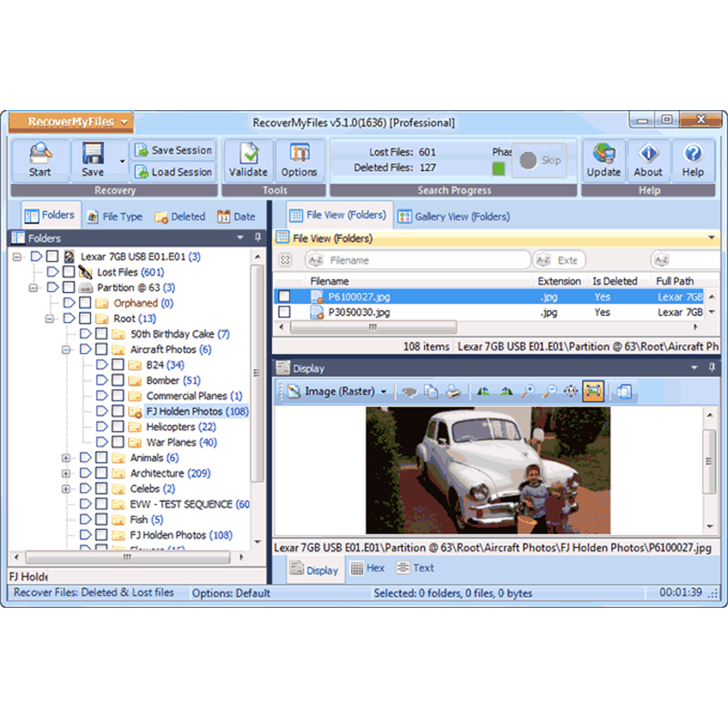Check the Lost Files (601) checkbox
Screen dimensions: 728x728
69,271
